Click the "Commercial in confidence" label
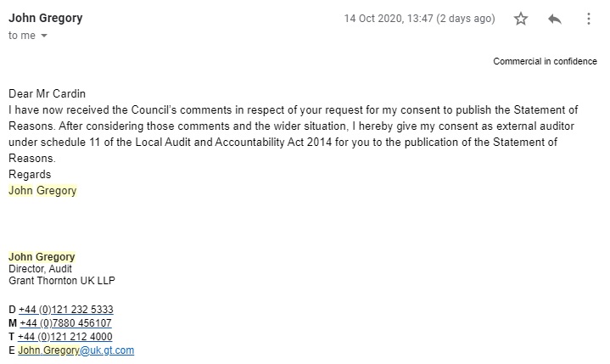Screen dimensions: 610x364 (546, 62)
